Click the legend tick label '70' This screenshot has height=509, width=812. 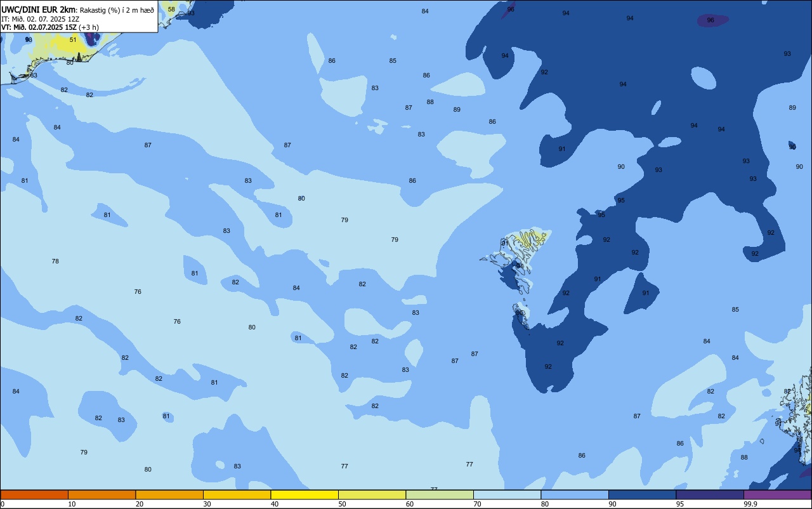[x=477, y=504]
